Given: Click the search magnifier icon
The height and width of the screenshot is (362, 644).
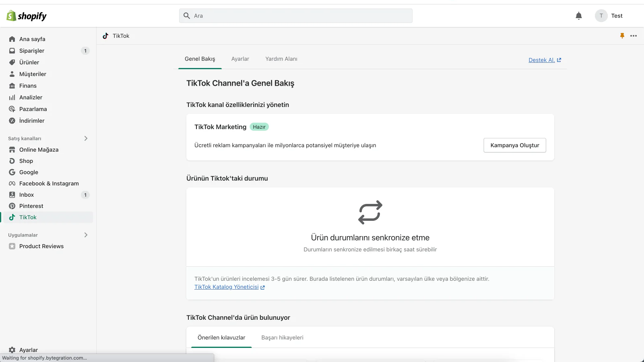Looking at the screenshot, I should pos(187,16).
